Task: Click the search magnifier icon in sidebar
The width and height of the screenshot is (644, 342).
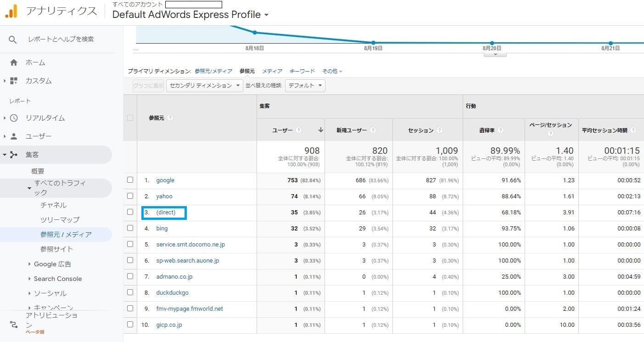Action: pos(13,39)
